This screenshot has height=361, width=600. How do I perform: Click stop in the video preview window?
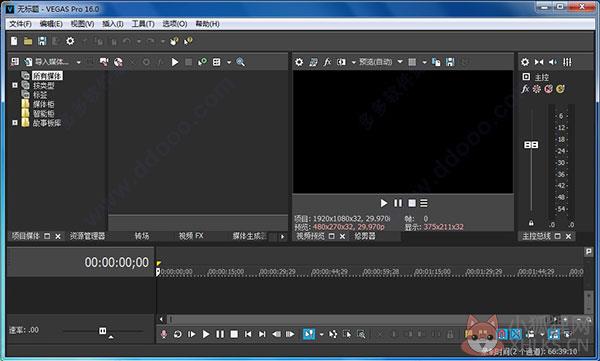coord(412,203)
